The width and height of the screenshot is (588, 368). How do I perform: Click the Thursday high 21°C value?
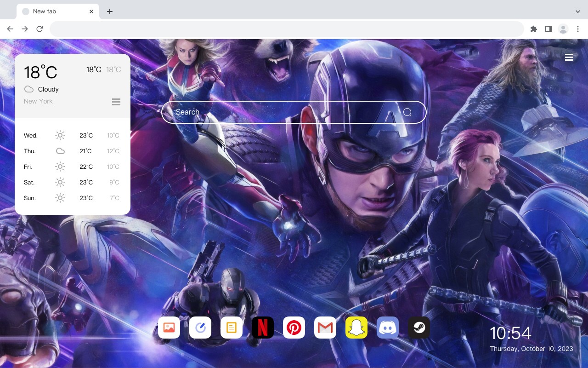[85, 151]
